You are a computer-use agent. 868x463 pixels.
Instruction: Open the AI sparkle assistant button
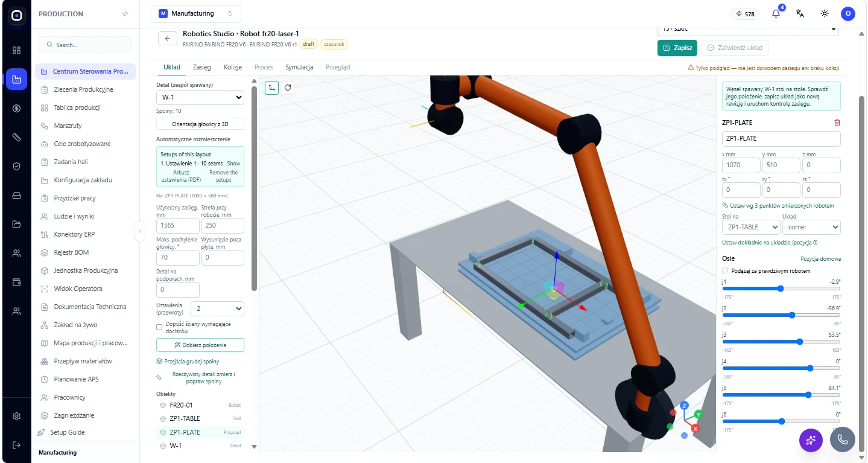[x=811, y=440]
